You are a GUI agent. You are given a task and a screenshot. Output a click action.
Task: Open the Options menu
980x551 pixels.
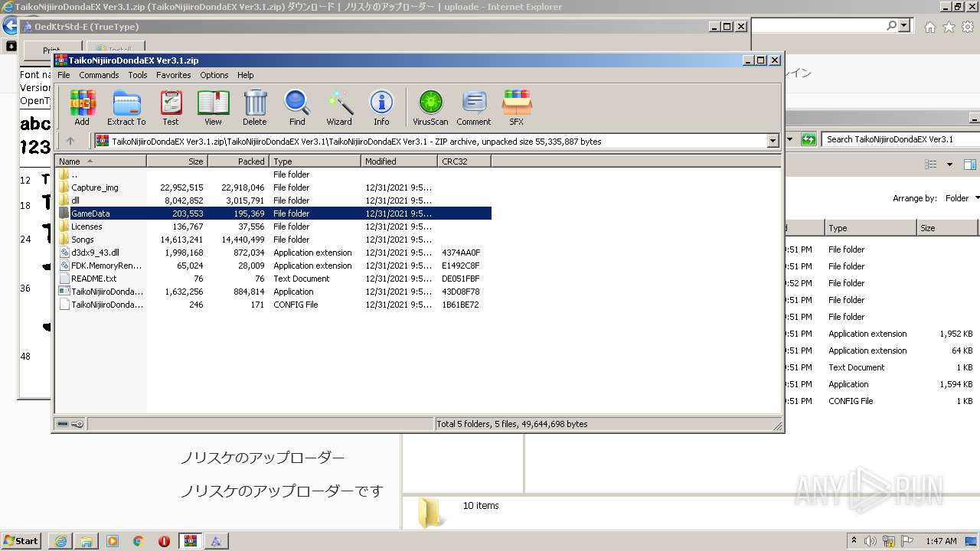(x=214, y=75)
